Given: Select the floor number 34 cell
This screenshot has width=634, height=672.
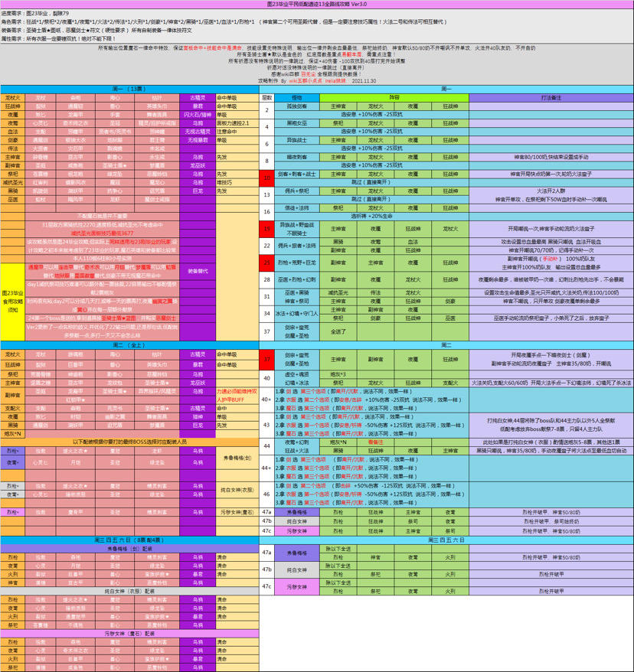Looking at the screenshot, I should tap(266, 314).
